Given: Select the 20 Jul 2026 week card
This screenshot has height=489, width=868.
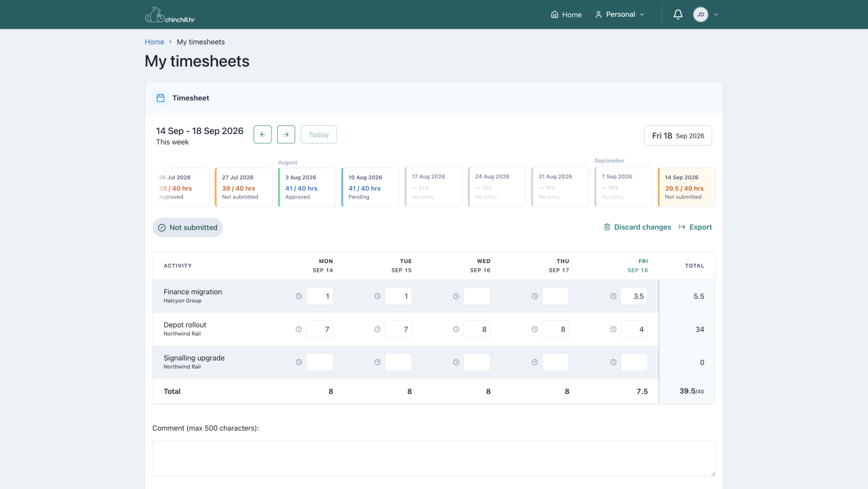Looking at the screenshot, I should coord(181,187).
